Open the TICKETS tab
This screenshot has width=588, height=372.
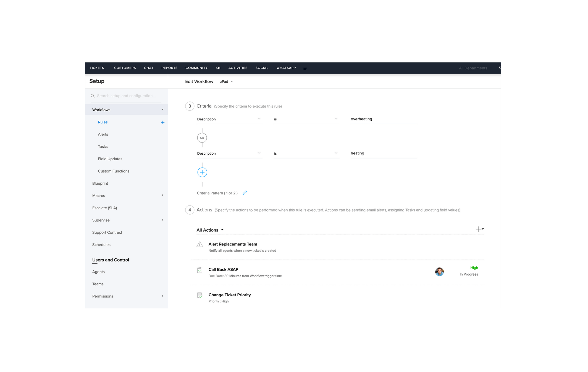click(x=97, y=68)
